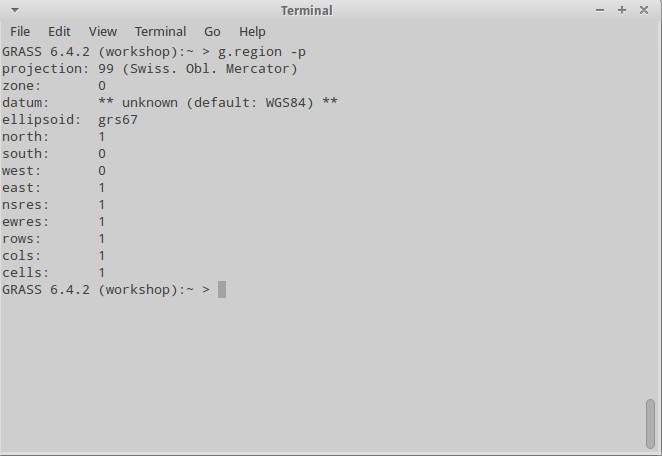
Task: Click the Swiss. Obl. Mercator projection text
Action: (x=210, y=69)
